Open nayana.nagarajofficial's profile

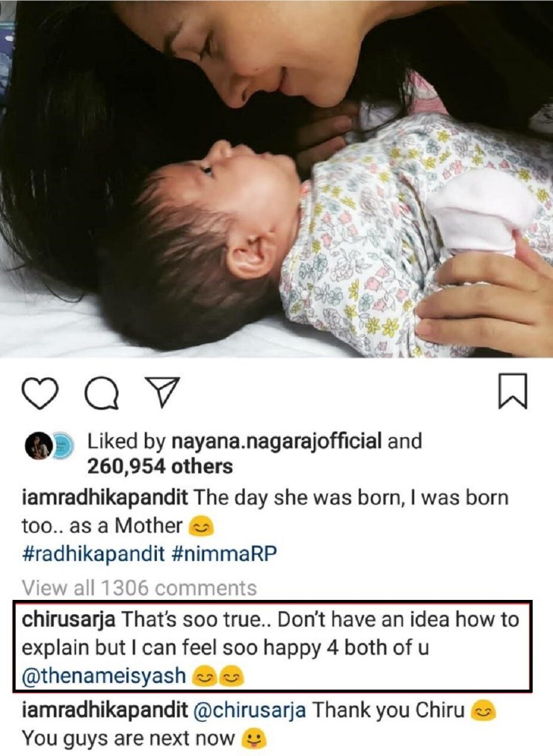coord(276,442)
